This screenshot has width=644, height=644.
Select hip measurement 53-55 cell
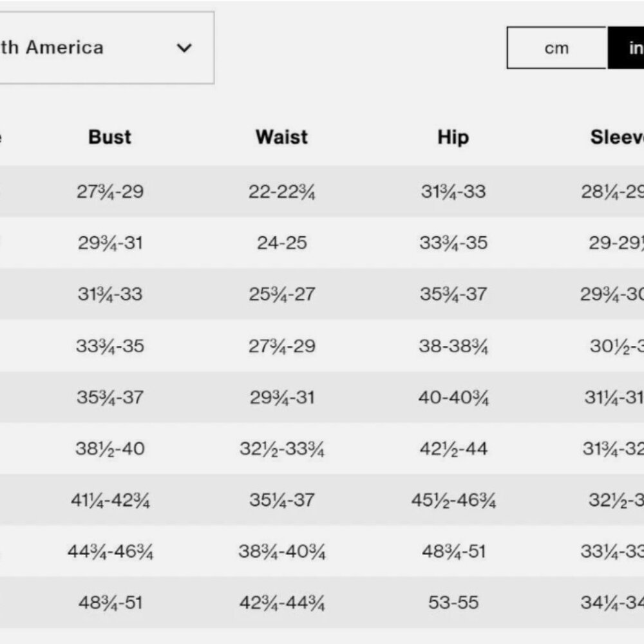pyautogui.click(x=453, y=603)
